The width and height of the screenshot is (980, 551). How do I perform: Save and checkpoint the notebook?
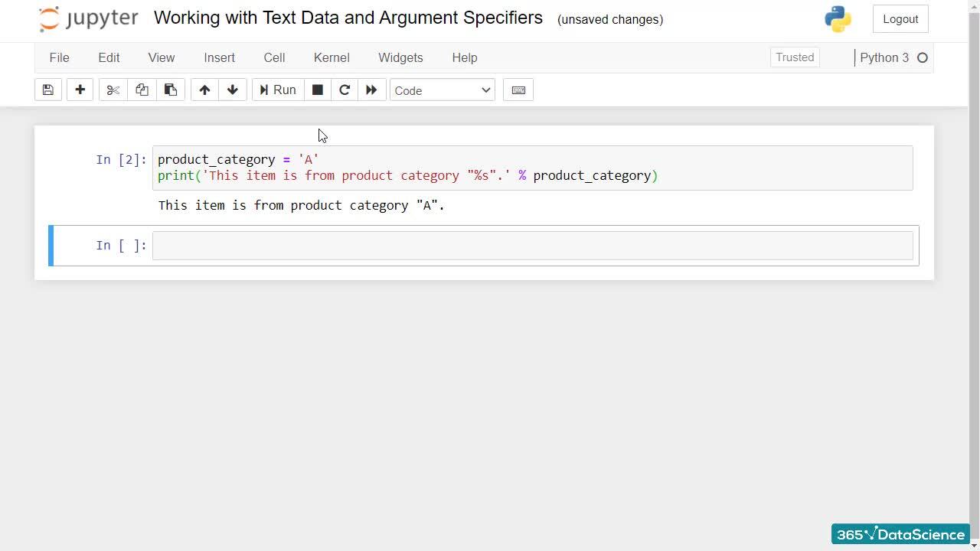click(x=47, y=90)
